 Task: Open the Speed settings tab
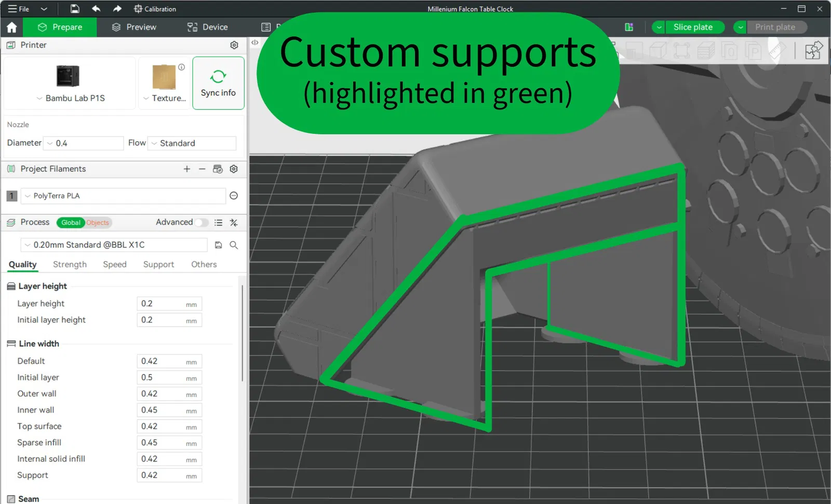[x=115, y=265]
